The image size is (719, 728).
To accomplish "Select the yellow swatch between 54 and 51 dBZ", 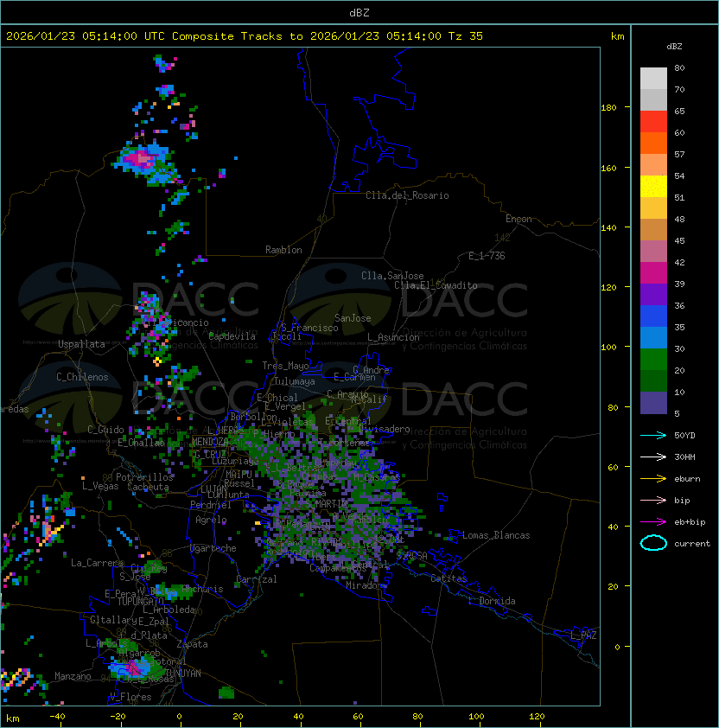I will (x=653, y=187).
